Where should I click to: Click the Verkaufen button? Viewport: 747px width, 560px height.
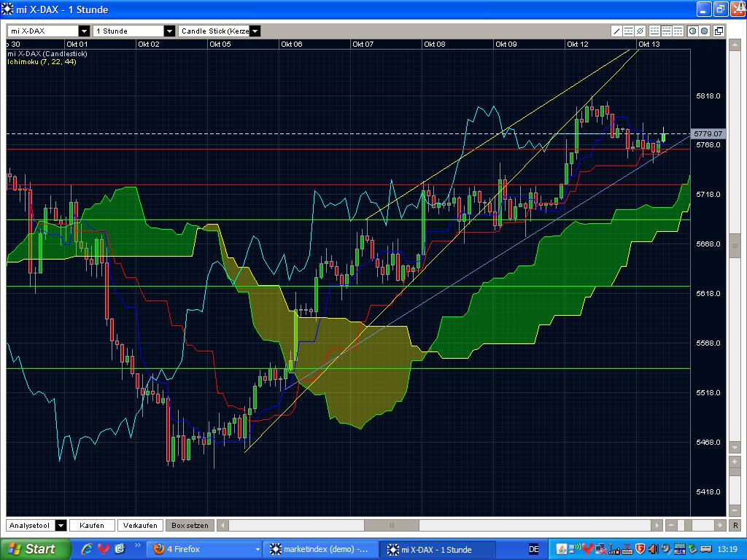click(140, 525)
